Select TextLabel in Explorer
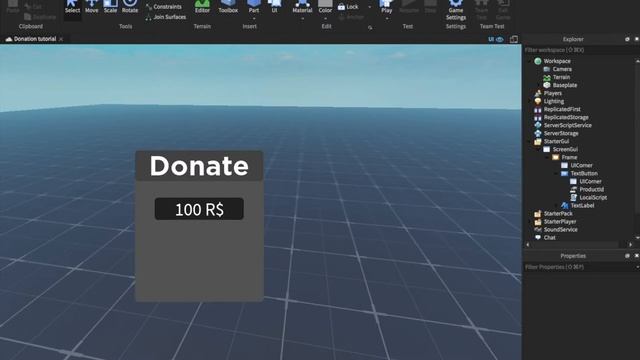Image resolution: width=640 pixels, height=360 pixels. click(582, 206)
